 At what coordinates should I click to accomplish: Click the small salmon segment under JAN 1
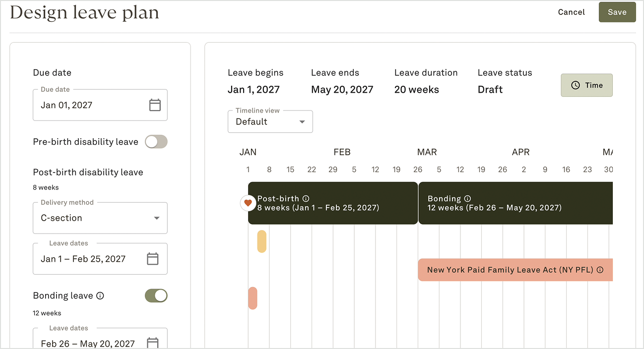click(x=253, y=298)
